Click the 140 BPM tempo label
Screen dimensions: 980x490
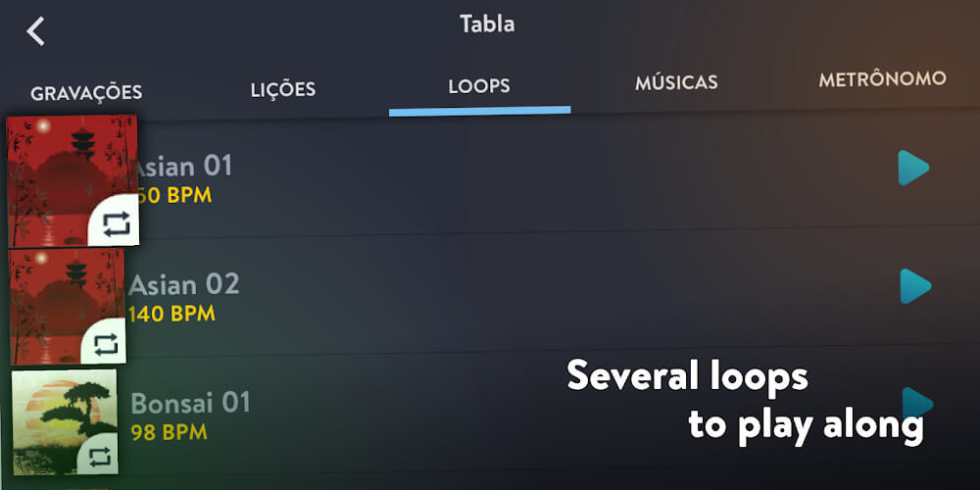(x=171, y=314)
